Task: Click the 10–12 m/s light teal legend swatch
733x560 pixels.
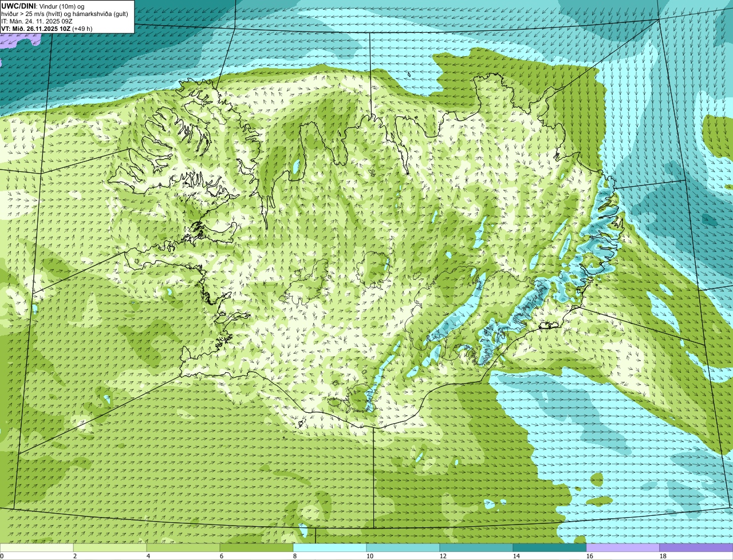Action: (403, 548)
